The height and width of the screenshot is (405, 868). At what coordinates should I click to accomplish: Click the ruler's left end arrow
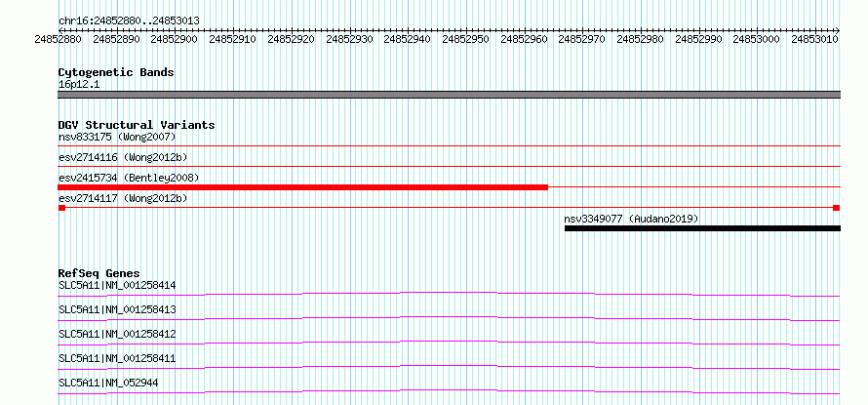pyautogui.click(x=60, y=30)
